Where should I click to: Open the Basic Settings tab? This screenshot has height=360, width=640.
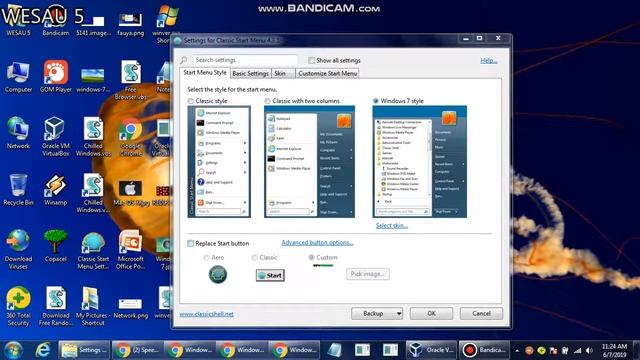pyautogui.click(x=251, y=73)
